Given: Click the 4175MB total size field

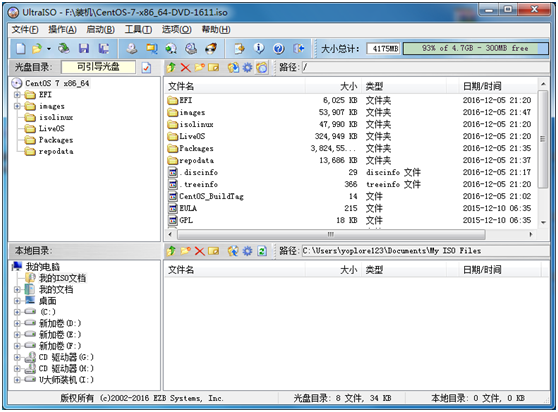Looking at the screenshot, I should [384, 48].
